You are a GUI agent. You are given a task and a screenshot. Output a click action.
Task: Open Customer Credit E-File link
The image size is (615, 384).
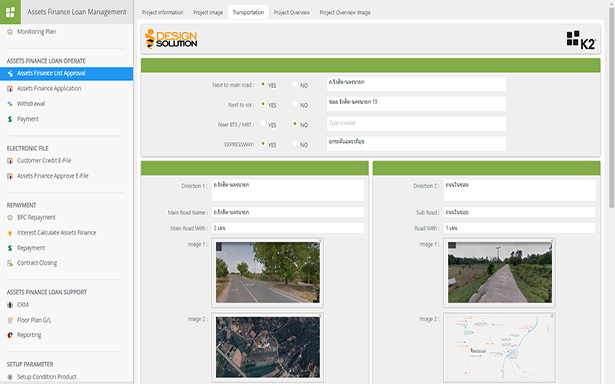click(44, 161)
